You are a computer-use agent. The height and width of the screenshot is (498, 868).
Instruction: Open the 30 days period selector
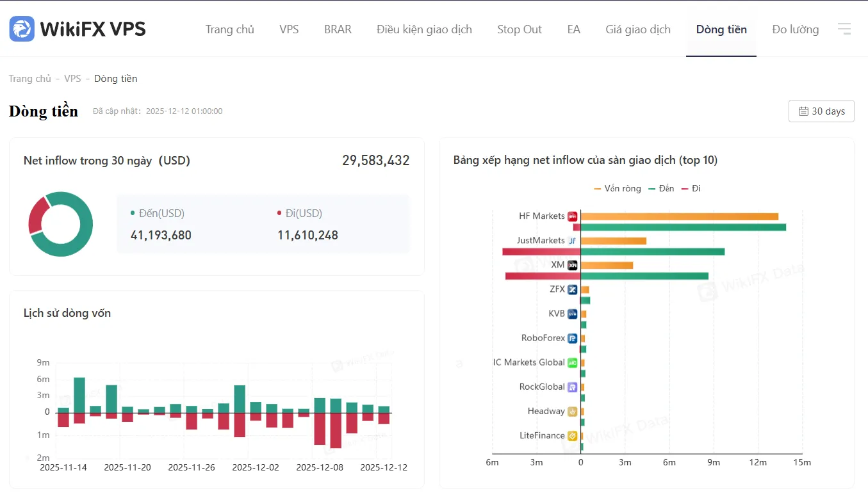tap(821, 111)
